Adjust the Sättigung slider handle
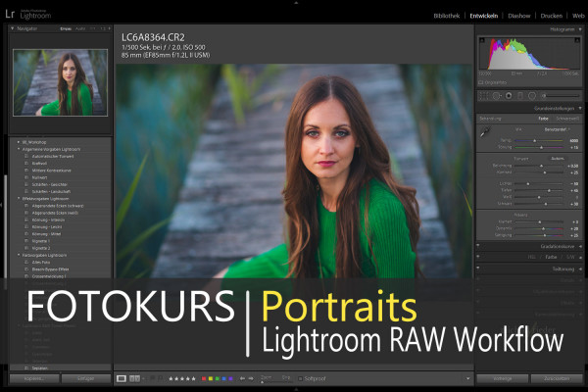This screenshot has height=392, width=588. (x=545, y=235)
